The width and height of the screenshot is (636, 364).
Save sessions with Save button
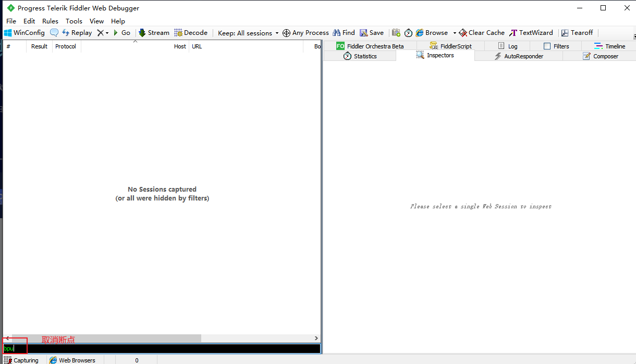(372, 33)
